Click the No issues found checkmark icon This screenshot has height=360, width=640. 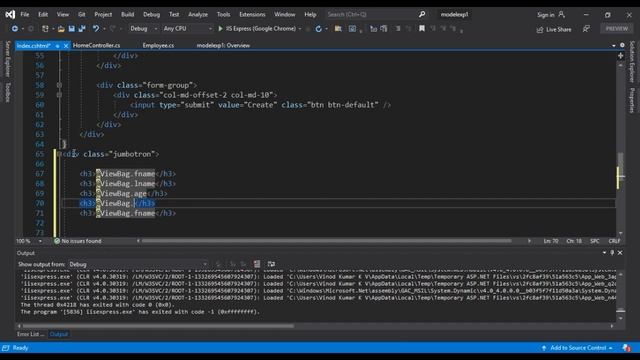57,241
